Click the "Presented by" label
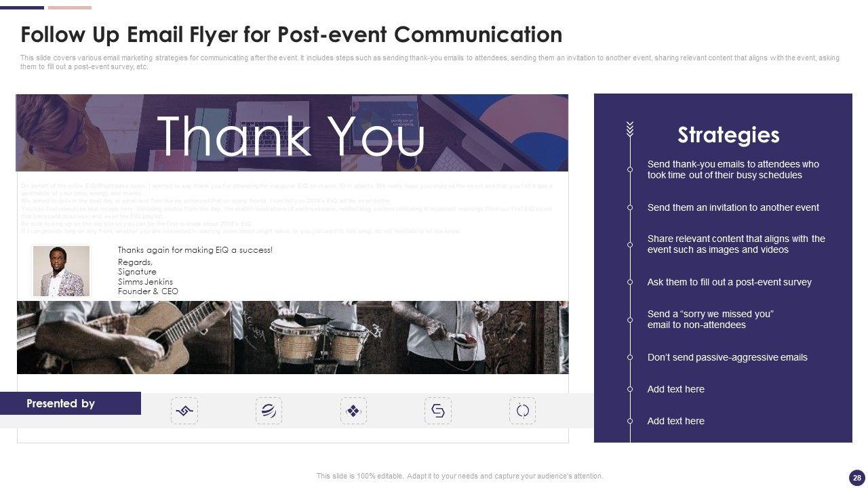The image size is (868, 488). click(x=60, y=403)
